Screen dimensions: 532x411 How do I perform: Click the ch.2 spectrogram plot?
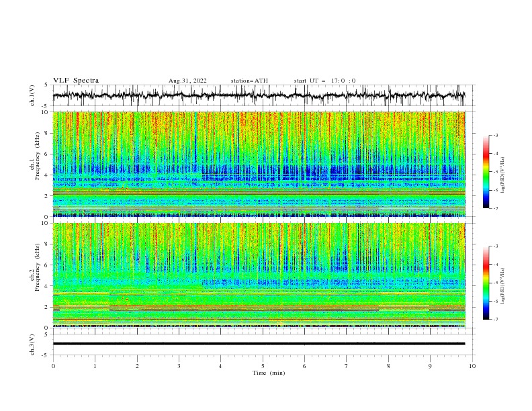259,275
